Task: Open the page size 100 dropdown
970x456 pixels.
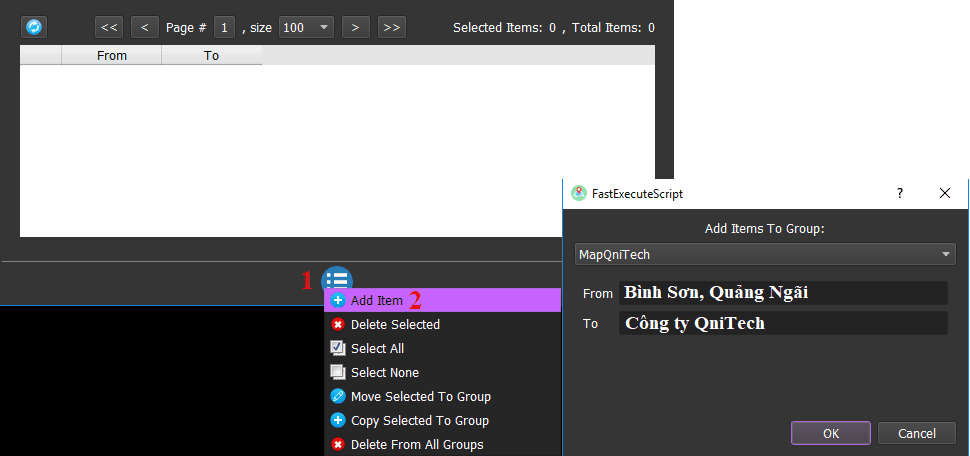Action: coord(306,27)
